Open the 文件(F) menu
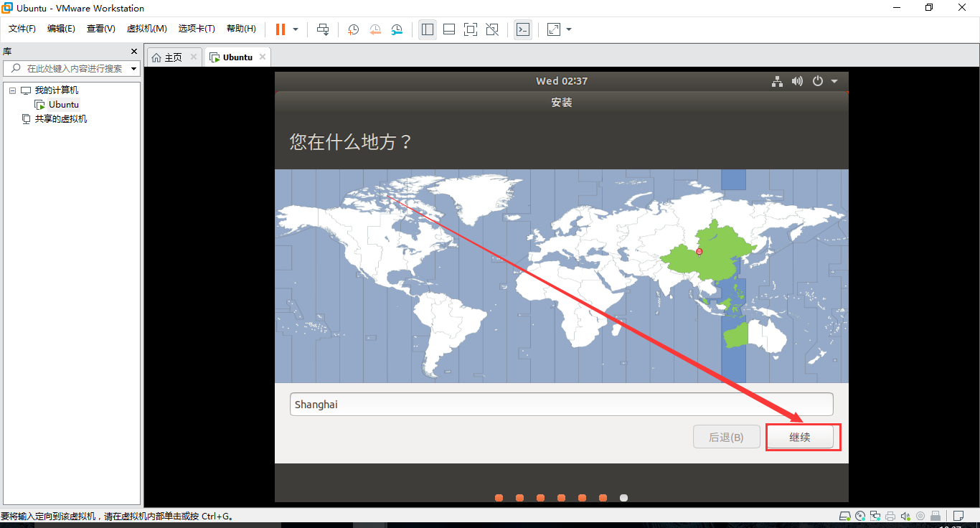 pos(22,29)
